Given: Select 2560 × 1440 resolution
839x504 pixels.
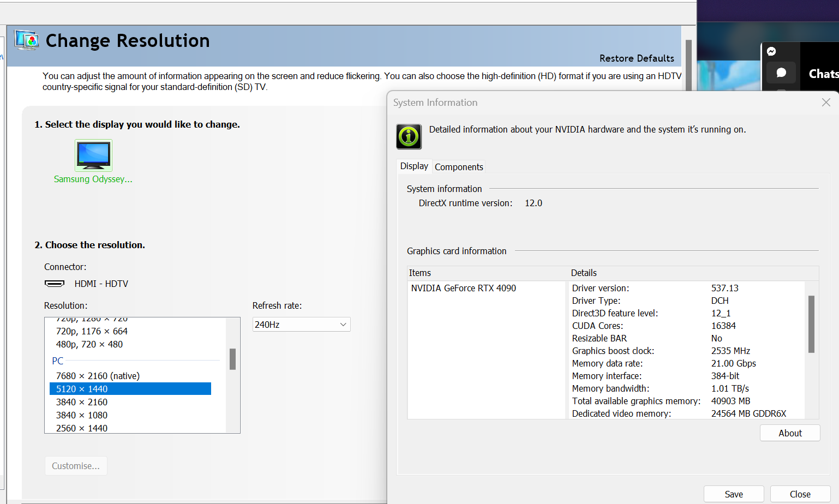Looking at the screenshot, I should pos(130,428).
